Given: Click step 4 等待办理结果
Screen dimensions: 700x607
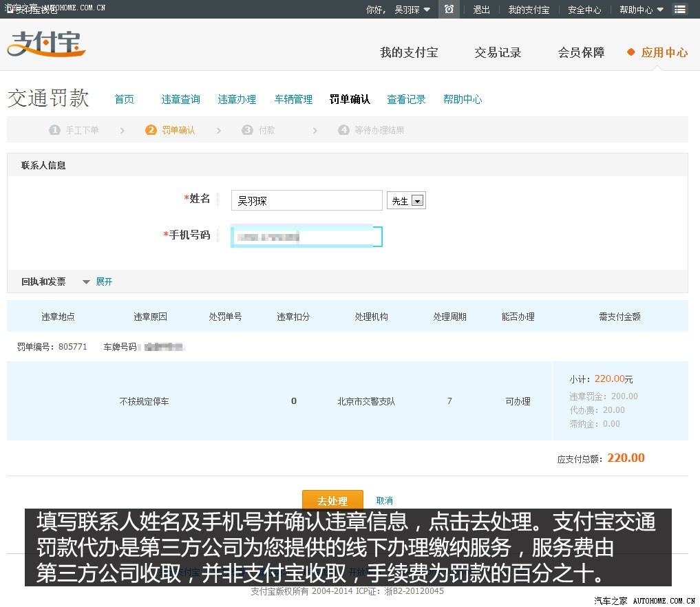Looking at the screenshot, I should click(x=371, y=130).
